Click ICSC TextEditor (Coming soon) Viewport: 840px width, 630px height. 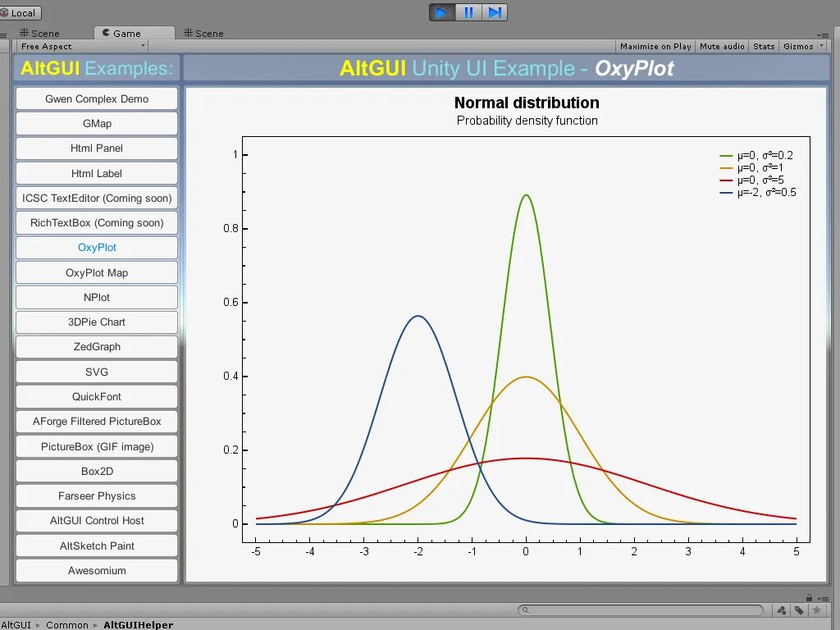click(97, 198)
